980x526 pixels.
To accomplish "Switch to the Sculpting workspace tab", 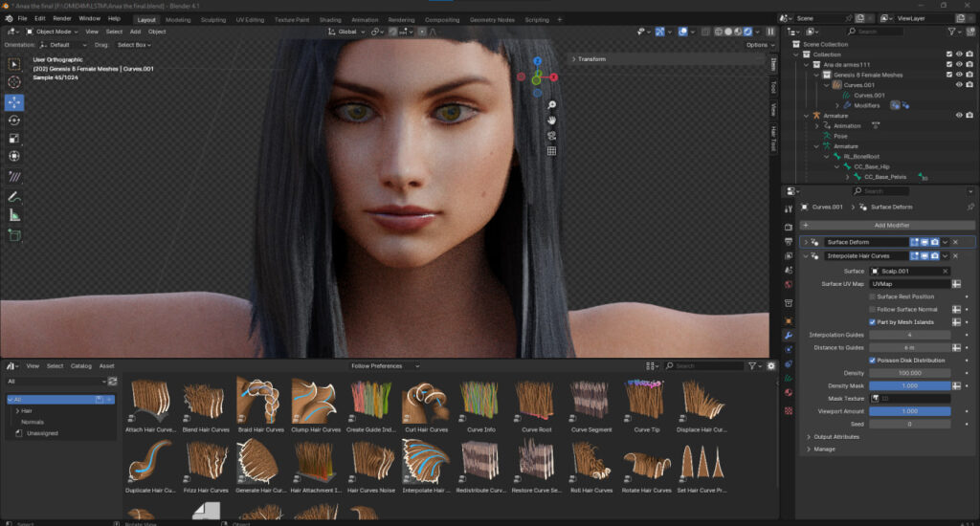I will coord(213,20).
